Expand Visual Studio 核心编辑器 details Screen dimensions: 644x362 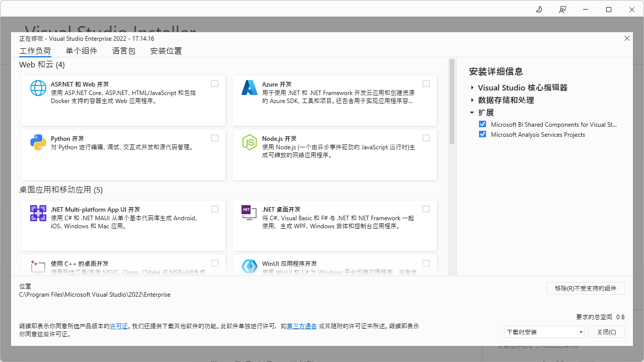click(x=472, y=87)
